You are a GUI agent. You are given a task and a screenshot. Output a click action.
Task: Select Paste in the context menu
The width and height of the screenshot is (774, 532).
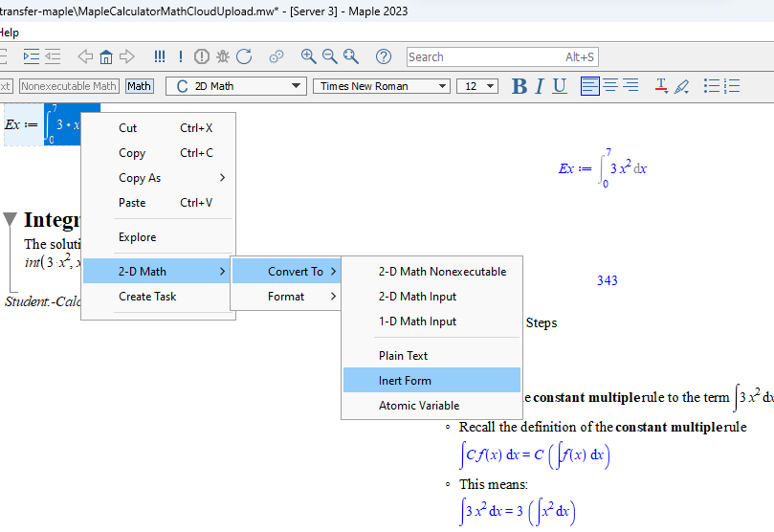[158, 202]
